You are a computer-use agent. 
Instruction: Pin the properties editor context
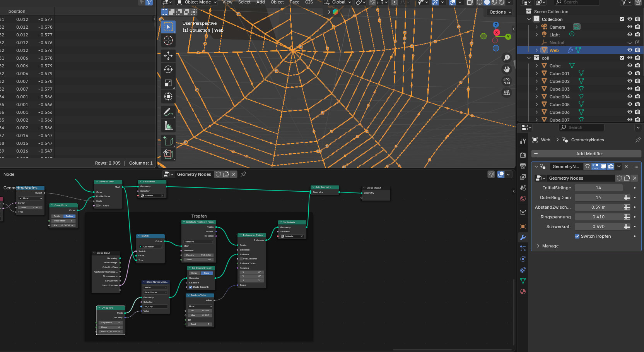(638, 140)
